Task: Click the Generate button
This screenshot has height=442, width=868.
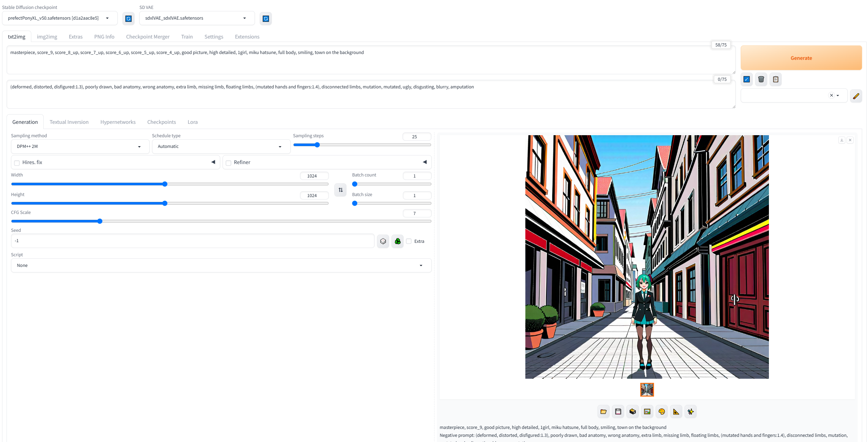Action: click(801, 58)
